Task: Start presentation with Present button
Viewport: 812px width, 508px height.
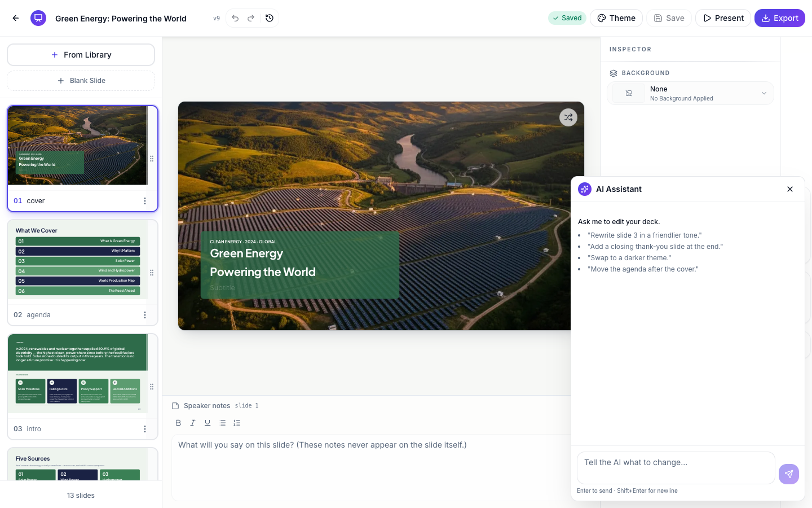Action: [x=723, y=18]
